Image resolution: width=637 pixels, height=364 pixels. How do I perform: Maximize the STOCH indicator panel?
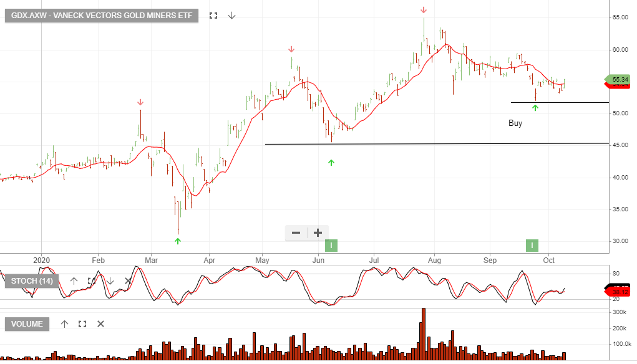click(92, 281)
